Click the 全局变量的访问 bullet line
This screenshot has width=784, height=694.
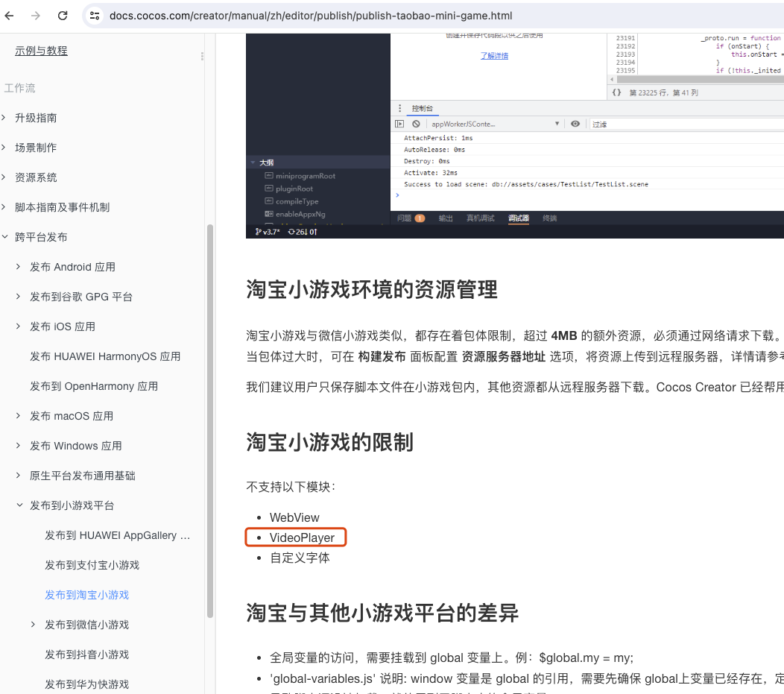pyautogui.click(x=452, y=657)
